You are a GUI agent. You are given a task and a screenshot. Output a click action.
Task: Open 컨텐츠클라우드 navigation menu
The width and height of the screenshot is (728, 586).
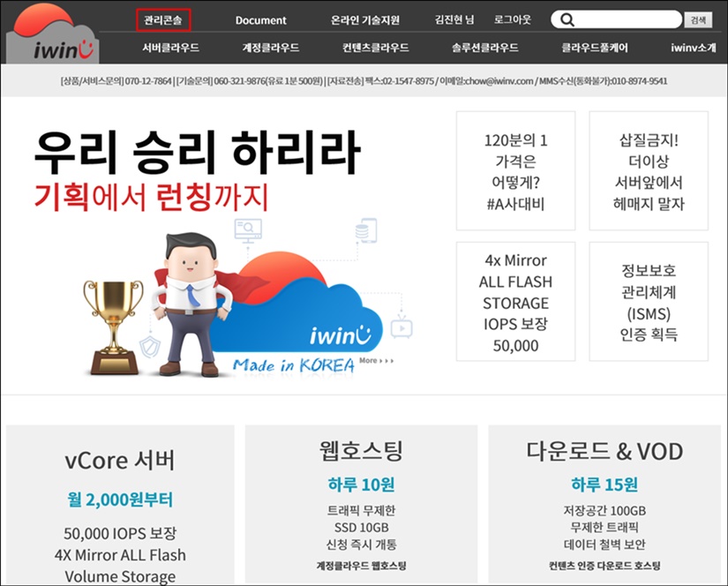376,48
